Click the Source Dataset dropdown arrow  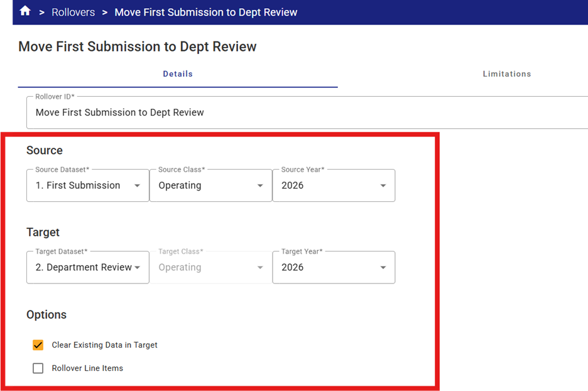pos(137,186)
